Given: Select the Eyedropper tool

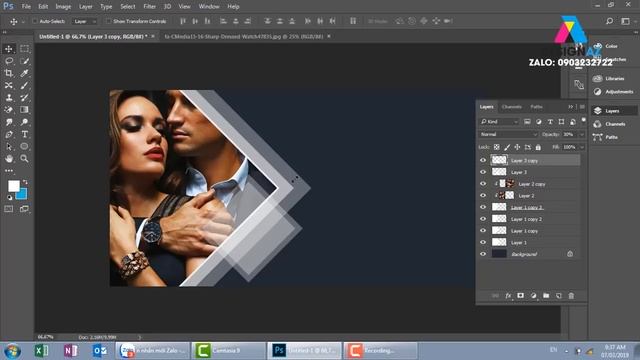Looking at the screenshot, I should [x=24, y=73].
